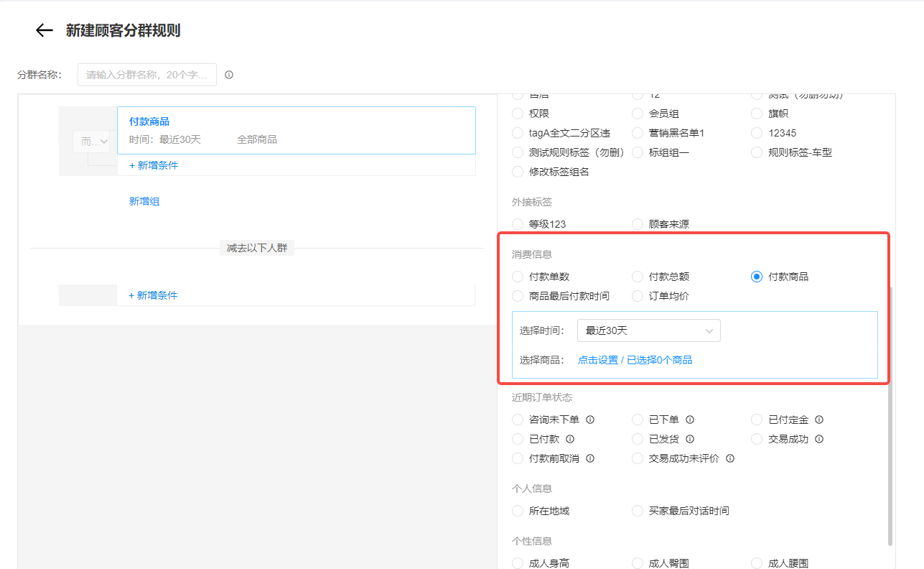Click the info icon beside 咨询未下单
This screenshot has width=924, height=569.
590,420
